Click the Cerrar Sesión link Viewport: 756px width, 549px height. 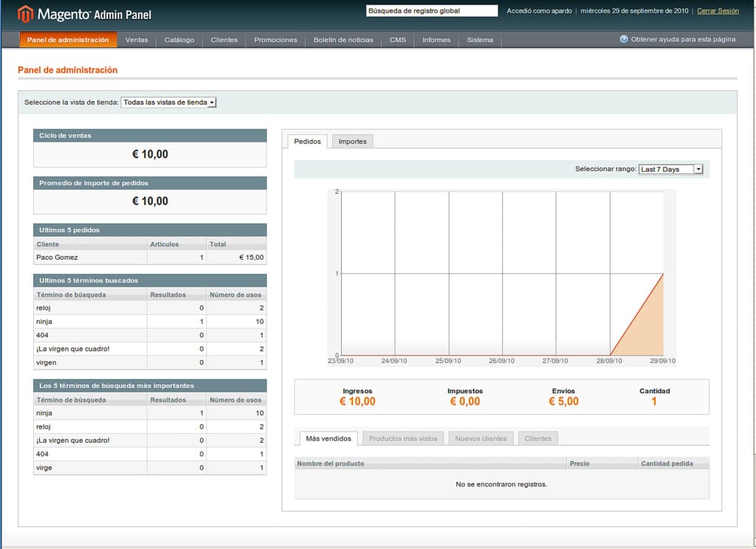point(717,10)
